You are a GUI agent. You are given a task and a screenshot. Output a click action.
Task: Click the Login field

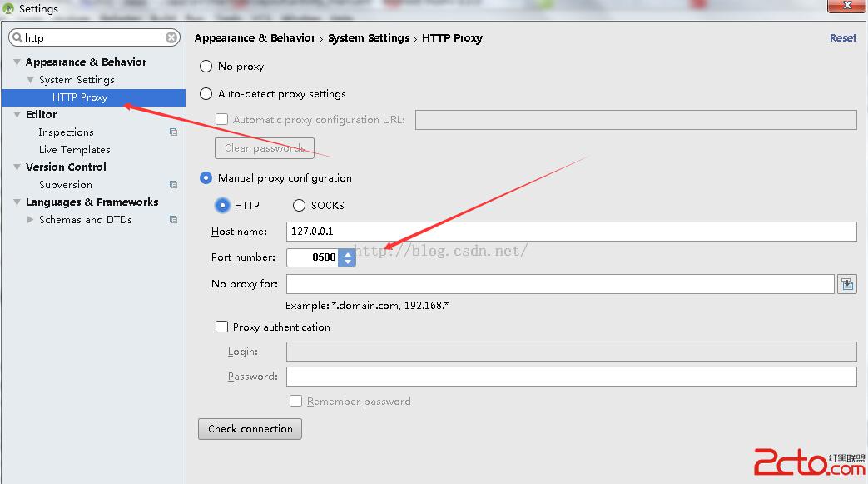click(571, 352)
